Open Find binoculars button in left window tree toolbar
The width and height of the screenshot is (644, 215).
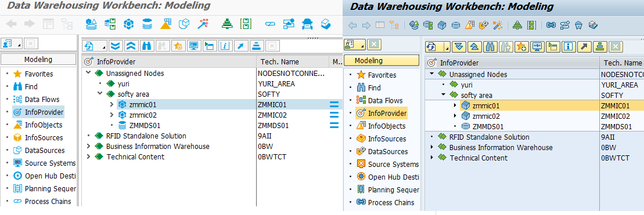(x=146, y=46)
